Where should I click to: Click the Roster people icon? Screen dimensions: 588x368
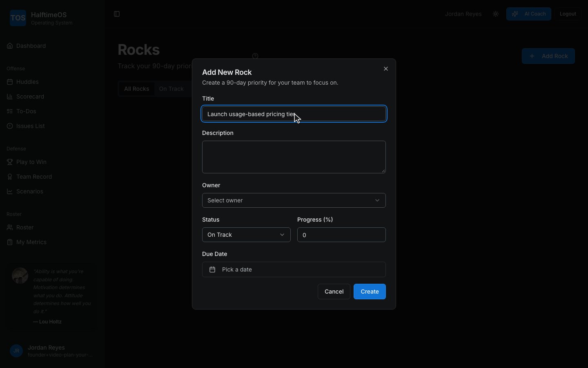pyautogui.click(x=10, y=227)
